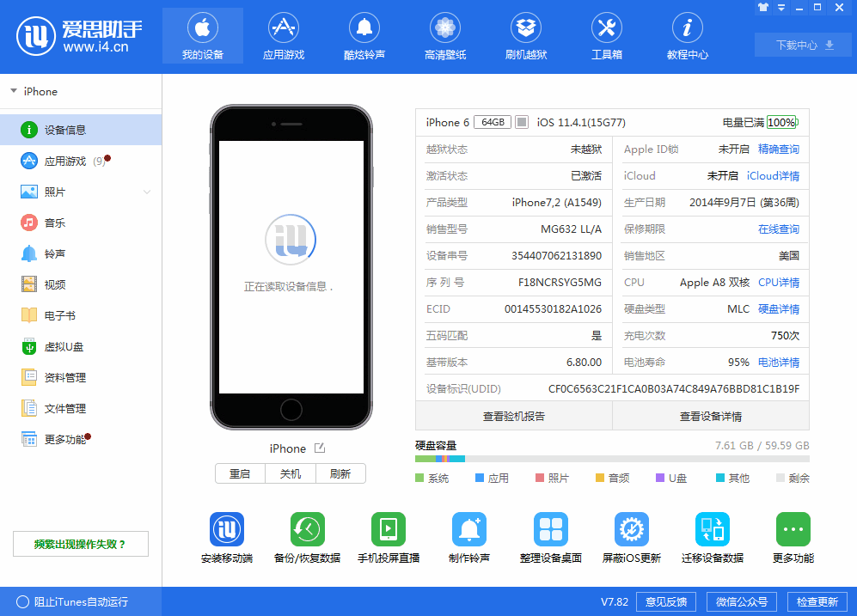Screen dimensions: 857x616
Task: Click the 音乐 sidebar icon
Action: click(29, 223)
